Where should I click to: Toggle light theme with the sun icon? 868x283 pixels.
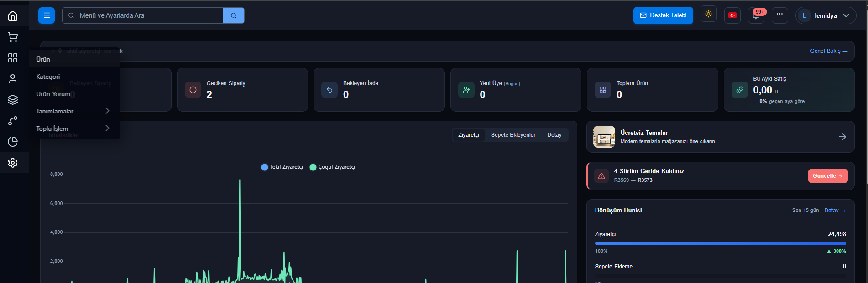708,14
